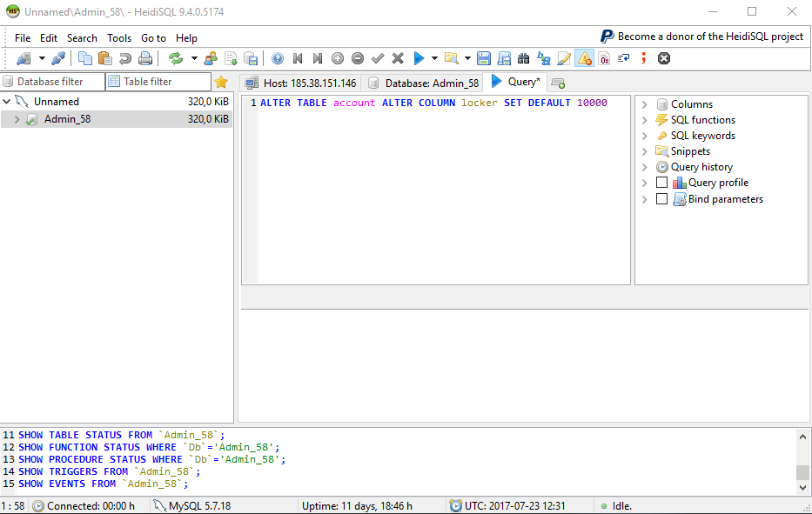
Task: Click the Reformat SQL pencil icon
Action: [x=564, y=58]
